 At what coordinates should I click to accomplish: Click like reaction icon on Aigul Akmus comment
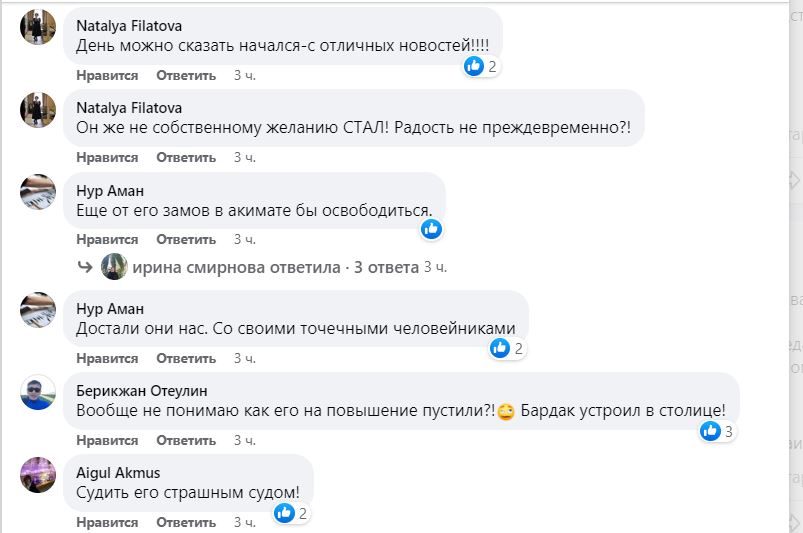[x=285, y=513]
